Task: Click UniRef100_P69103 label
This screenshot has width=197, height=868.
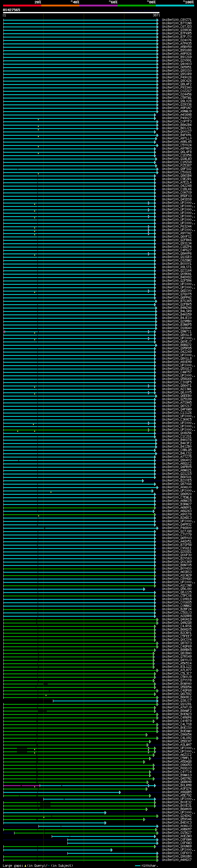Action: pos(177,768)
